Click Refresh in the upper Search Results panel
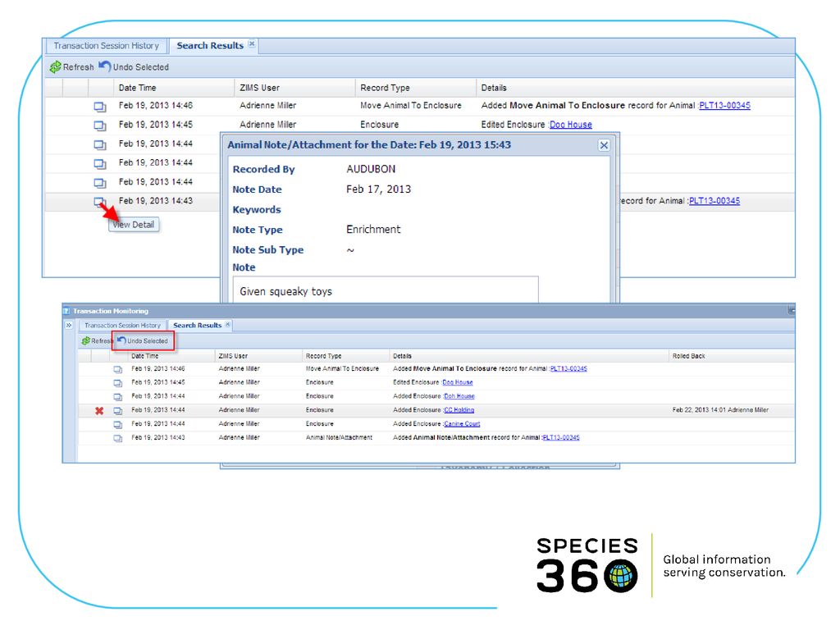The image size is (840, 630). [x=72, y=67]
